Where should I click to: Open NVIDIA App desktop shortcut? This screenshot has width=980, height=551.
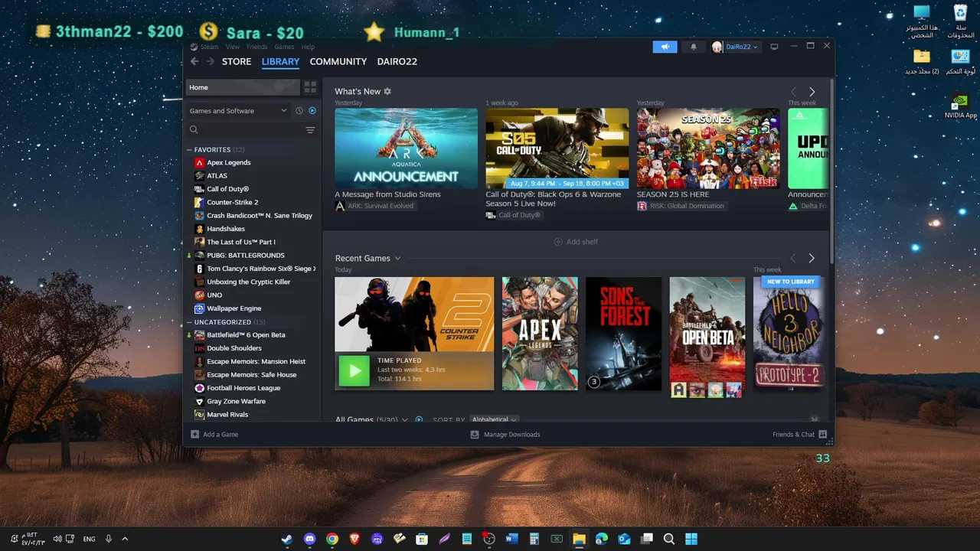[x=960, y=106]
